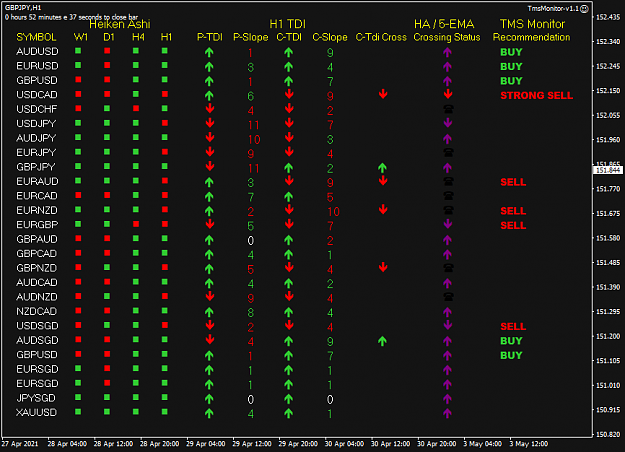Viewport: 625px width, 452px height.
Task: Click the P-Slope column header
Action: coord(250,37)
